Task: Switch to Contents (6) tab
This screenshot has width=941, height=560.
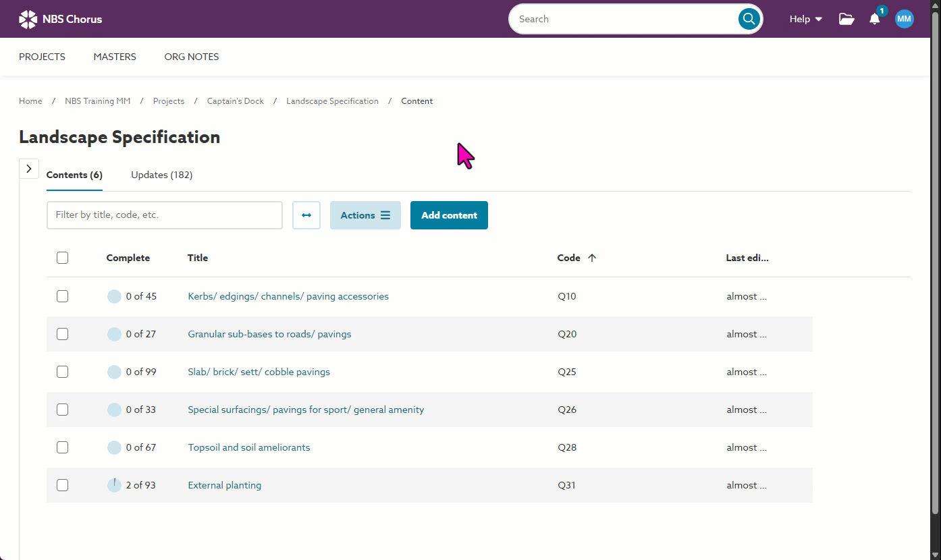Action: tap(74, 175)
